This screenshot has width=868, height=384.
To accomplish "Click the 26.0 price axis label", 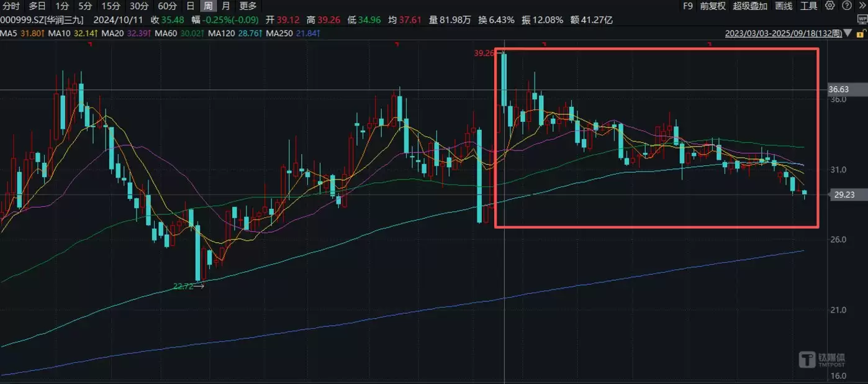I will point(838,240).
